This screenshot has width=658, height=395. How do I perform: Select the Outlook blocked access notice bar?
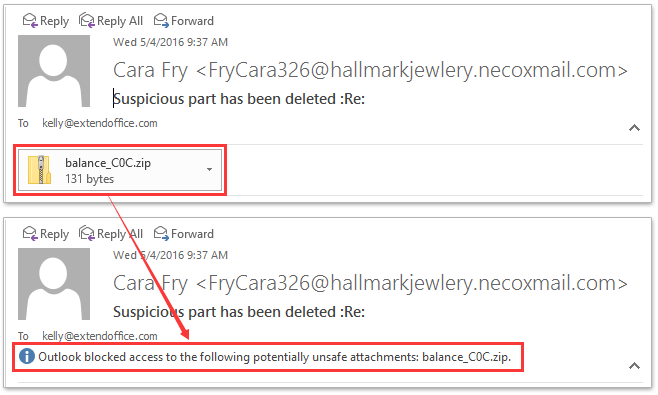(x=268, y=357)
